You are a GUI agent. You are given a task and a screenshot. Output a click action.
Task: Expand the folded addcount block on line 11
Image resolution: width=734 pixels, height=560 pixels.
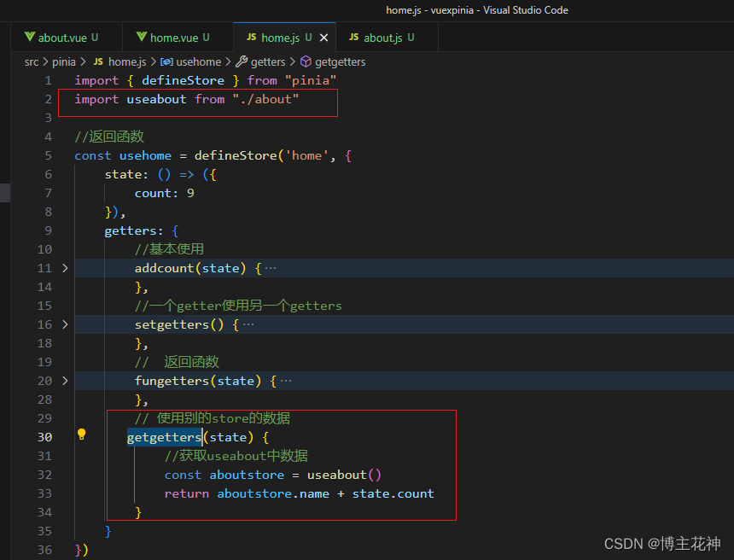coord(65,268)
